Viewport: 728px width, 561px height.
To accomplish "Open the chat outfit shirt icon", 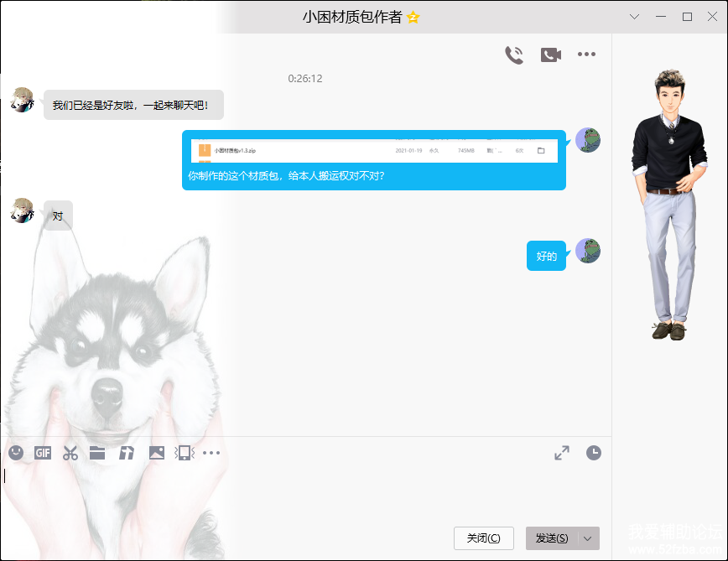I will pos(127,453).
